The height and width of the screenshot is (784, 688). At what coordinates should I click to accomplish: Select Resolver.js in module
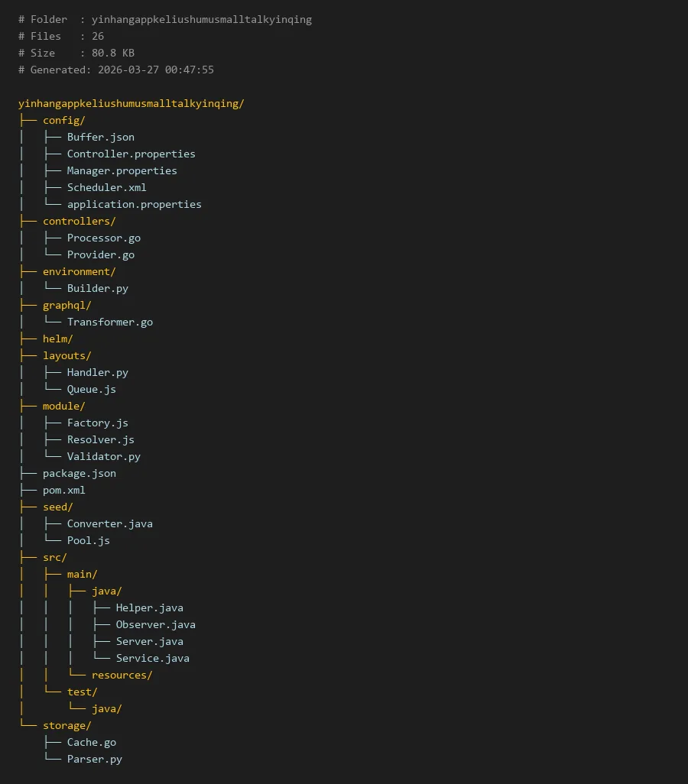(x=100, y=439)
